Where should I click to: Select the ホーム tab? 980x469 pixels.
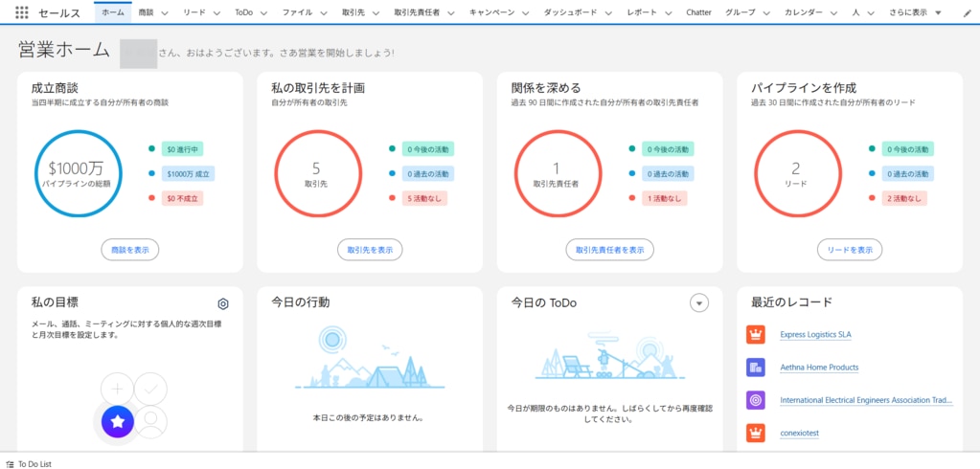pyautogui.click(x=112, y=12)
